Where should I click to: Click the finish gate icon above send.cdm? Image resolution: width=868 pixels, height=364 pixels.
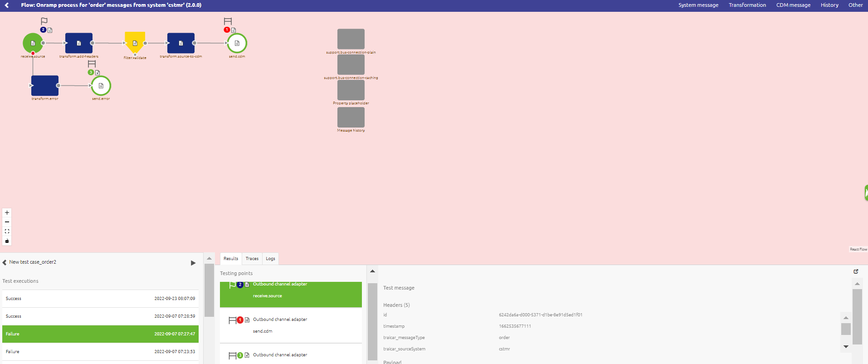click(x=228, y=21)
